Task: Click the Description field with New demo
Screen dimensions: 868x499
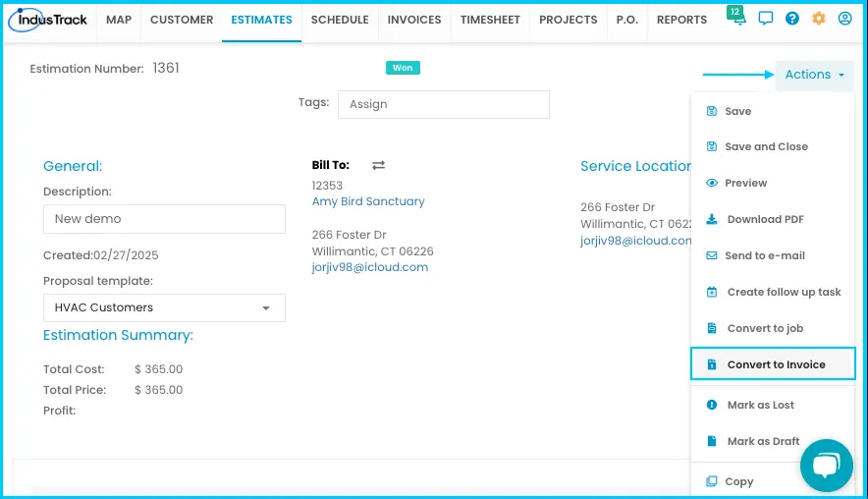Action: point(164,219)
